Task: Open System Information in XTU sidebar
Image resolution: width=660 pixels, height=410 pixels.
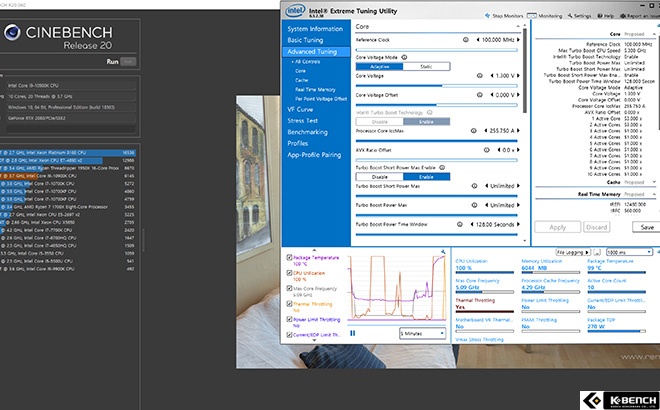Action: pyautogui.click(x=315, y=29)
